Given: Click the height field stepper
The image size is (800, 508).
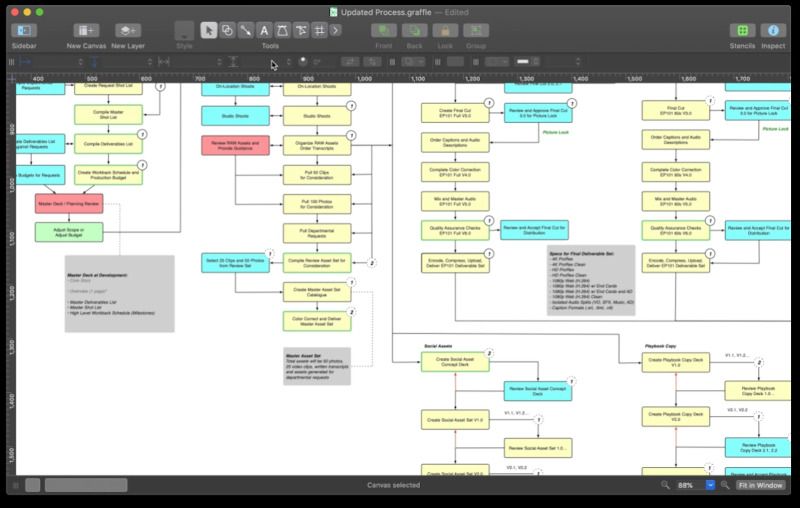Looking at the screenshot, I should coord(289,62).
